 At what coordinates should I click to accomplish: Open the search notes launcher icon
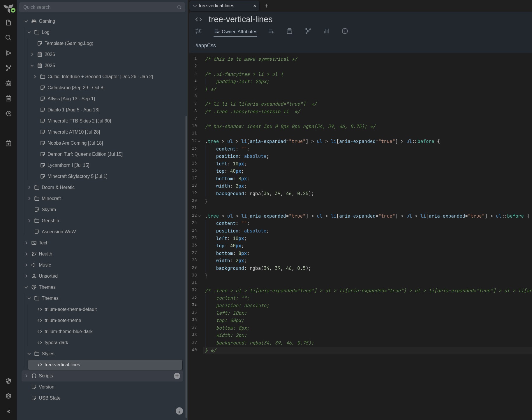pos(8,38)
